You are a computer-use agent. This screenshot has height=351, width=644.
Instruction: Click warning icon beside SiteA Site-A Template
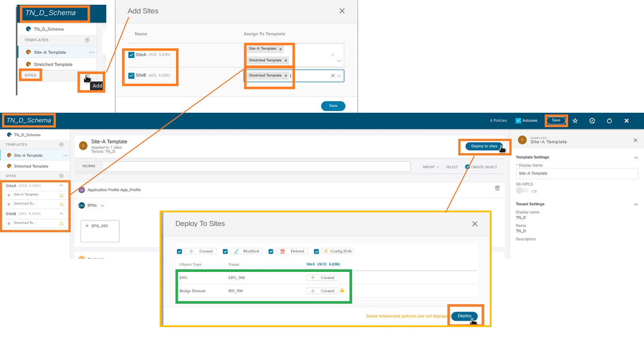click(x=62, y=195)
